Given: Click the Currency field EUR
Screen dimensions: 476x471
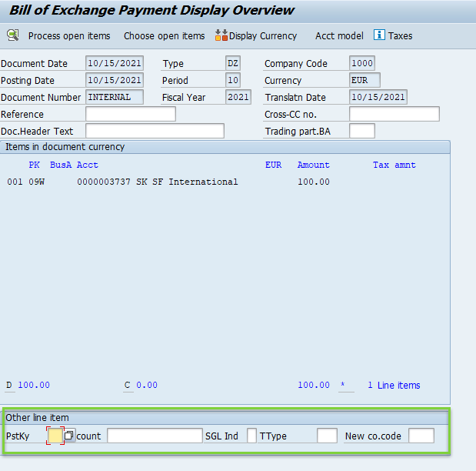Looking at the screenshot, I should [364, 80].
